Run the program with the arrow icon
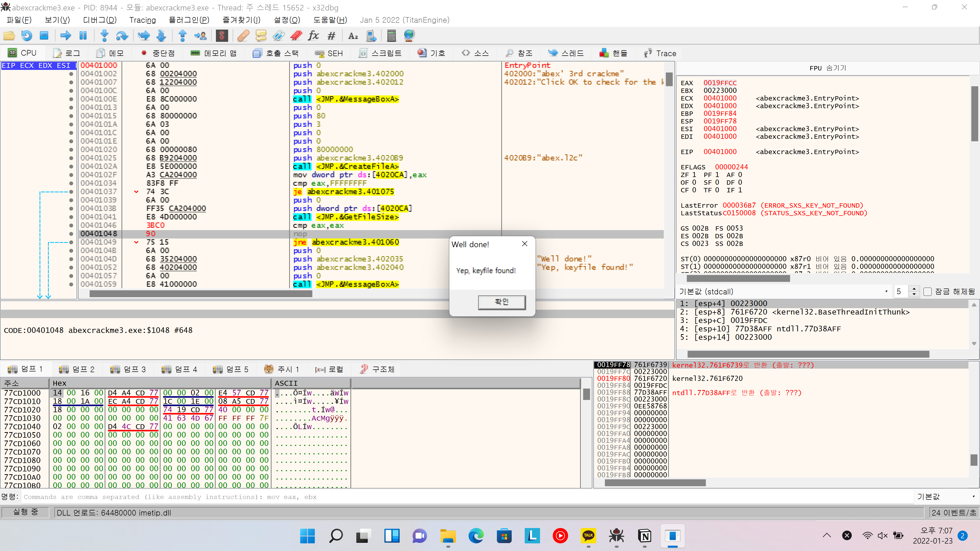The width and height of the screenshot is (980, 551). [x=66, y=36]
